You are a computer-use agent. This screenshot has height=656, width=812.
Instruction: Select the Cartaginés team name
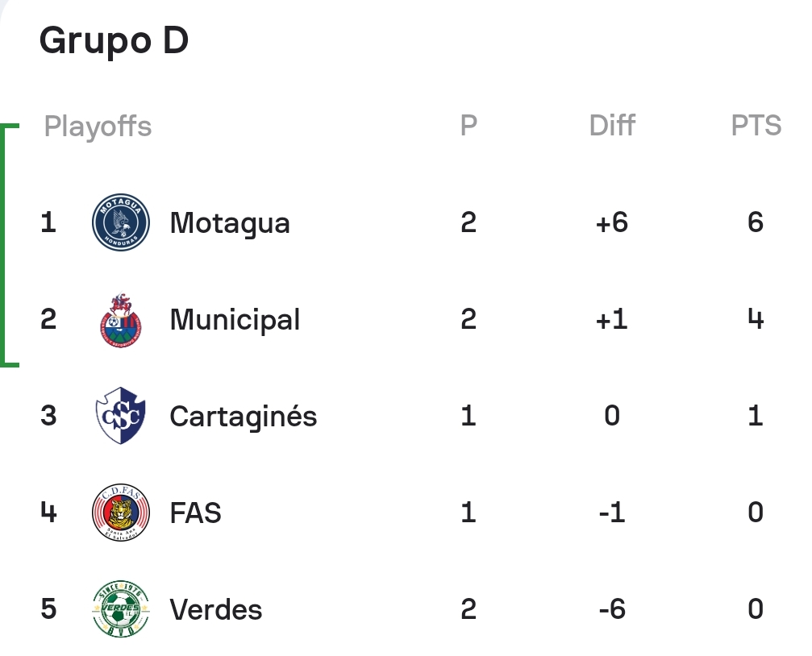click(x=243, y=417)
